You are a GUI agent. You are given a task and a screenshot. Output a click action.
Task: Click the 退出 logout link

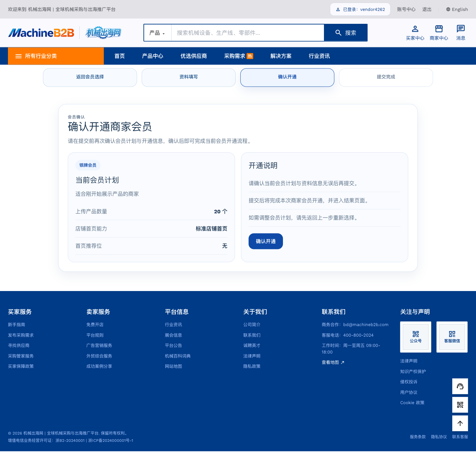[x=427, y=9]
